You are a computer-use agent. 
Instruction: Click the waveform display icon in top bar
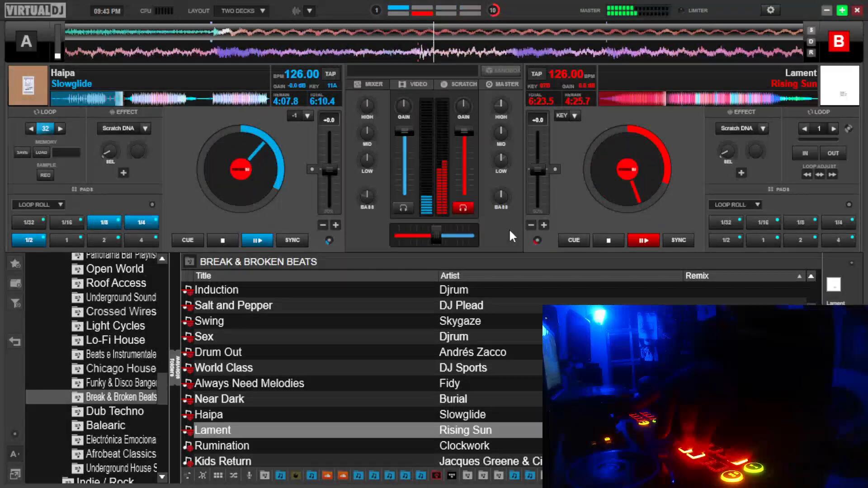pyautogui.click(x=296, y=10)
